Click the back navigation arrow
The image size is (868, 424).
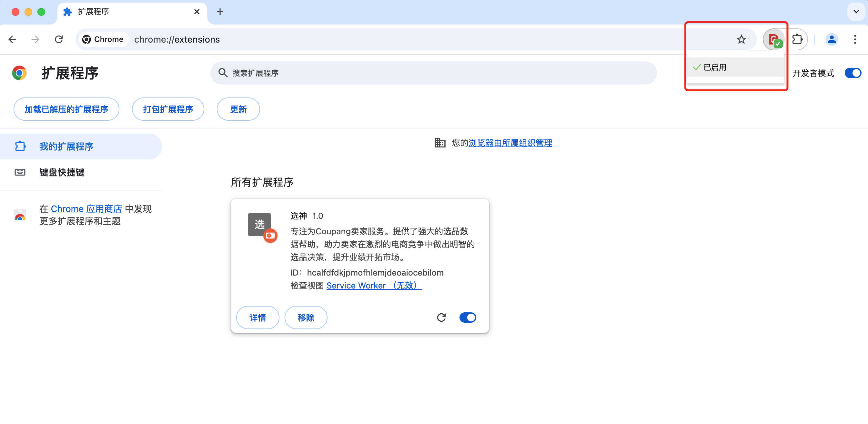[x=13, y=39]
